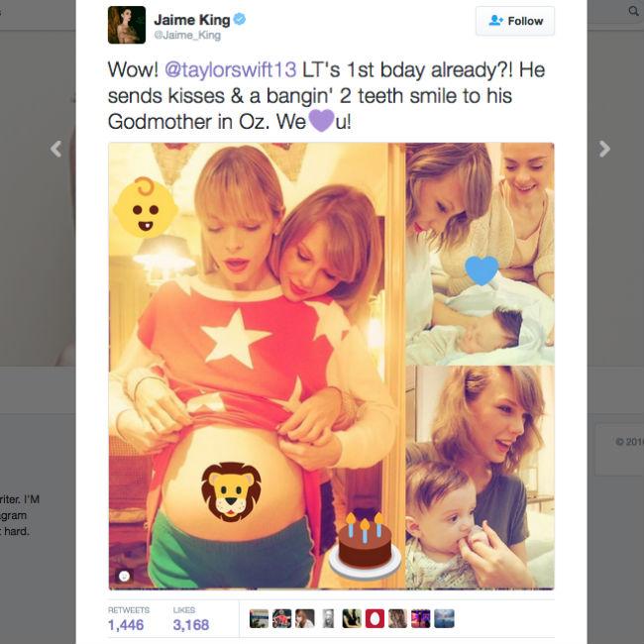Open the @taylorswift13 mention link

click(231, 69)
